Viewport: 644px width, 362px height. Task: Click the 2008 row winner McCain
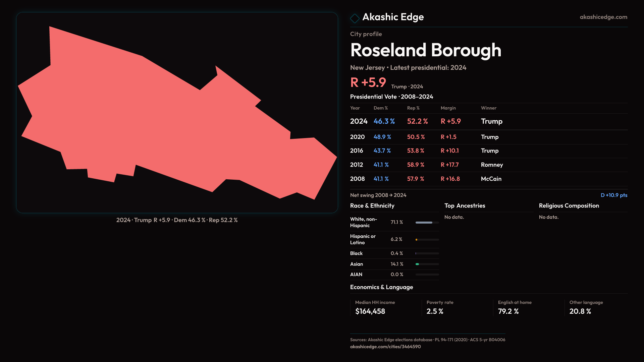click(491, 179)
